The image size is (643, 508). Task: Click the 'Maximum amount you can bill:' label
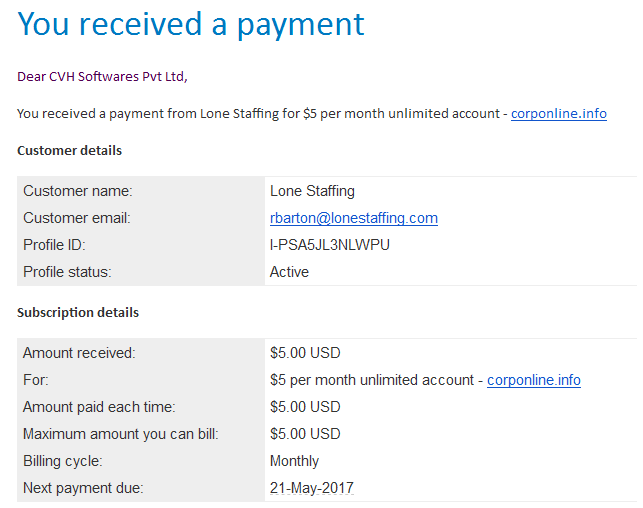(x=120, y=434)
